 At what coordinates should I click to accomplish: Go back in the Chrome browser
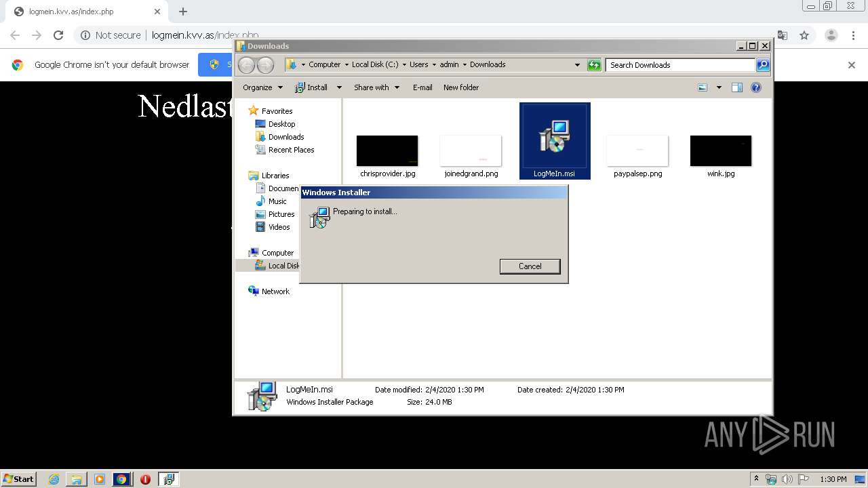(x=15, y=35)
